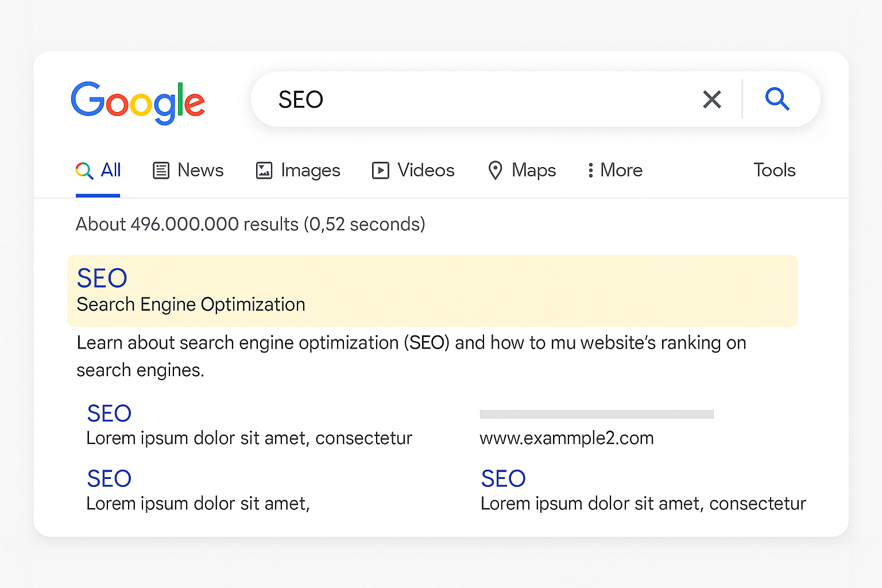Open the Tools filter menu
This screenshot has width=882, height=588.
click(774, 170)
